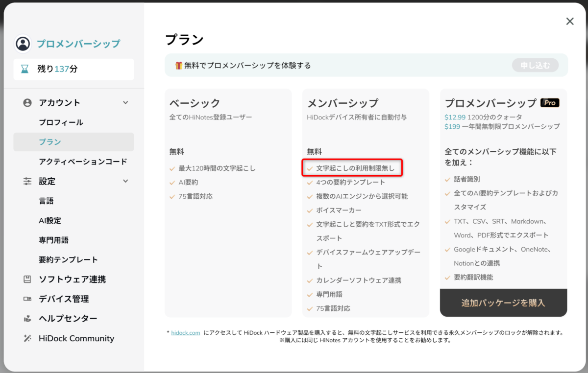This screenshot has height=373, width=588.
Task: Click 最大120時間の文字起こし feature text
Action: (217, 168)
